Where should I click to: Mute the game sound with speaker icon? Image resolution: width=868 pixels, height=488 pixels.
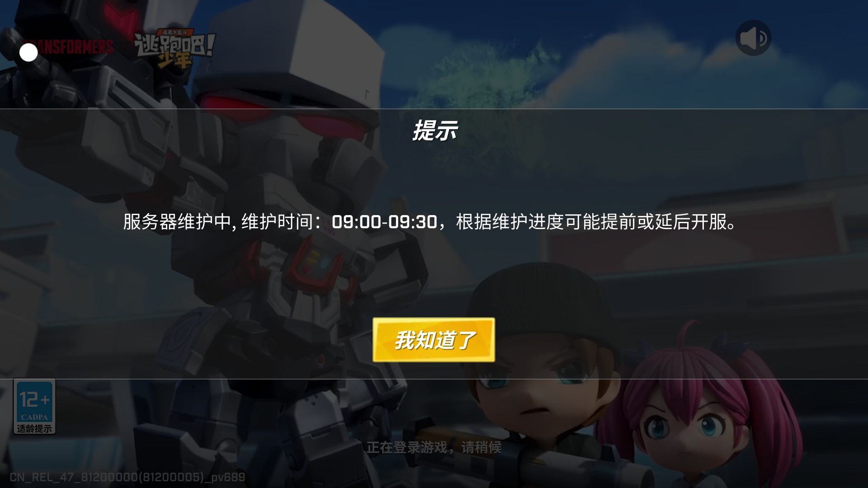click(x=753, y=38)
